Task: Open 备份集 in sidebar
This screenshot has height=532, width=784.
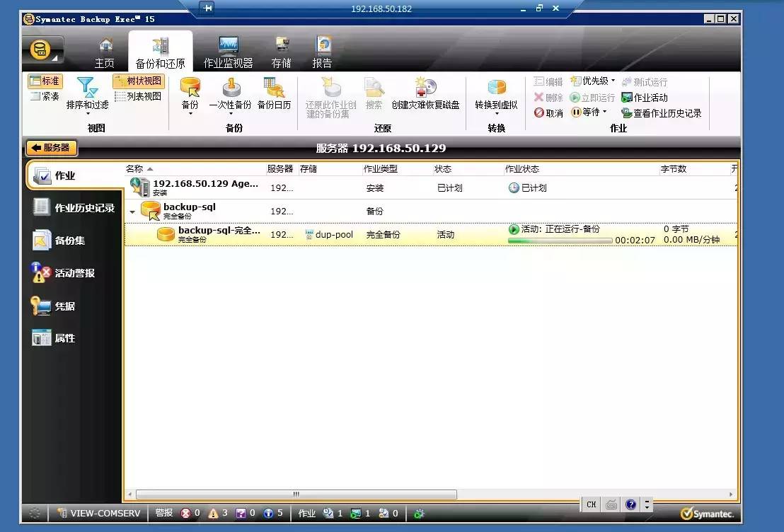Action: (59, 241)
